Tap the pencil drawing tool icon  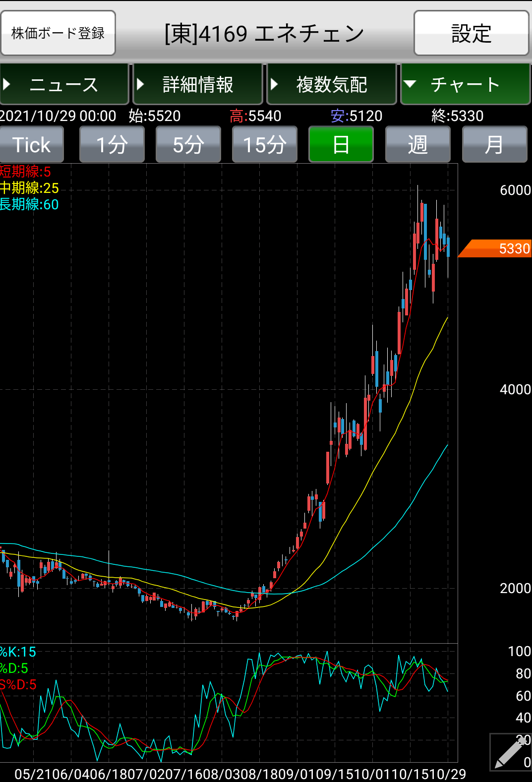tap(510, 752)
